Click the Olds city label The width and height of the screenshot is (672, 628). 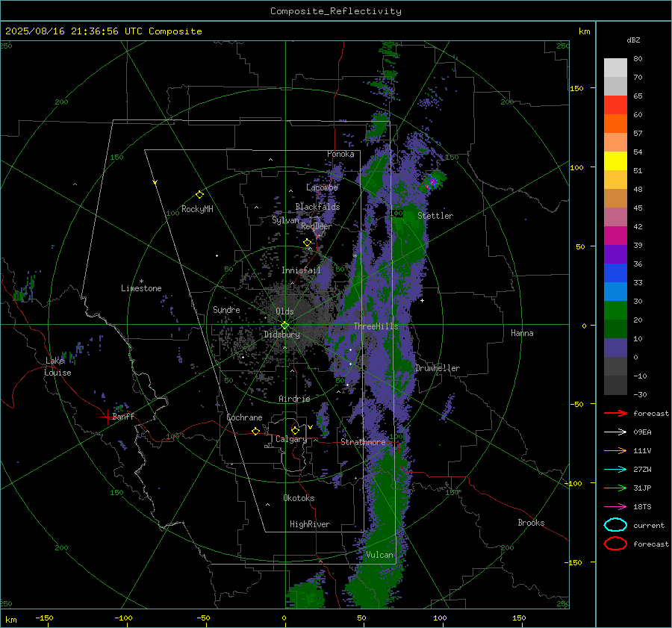[284, 311]
